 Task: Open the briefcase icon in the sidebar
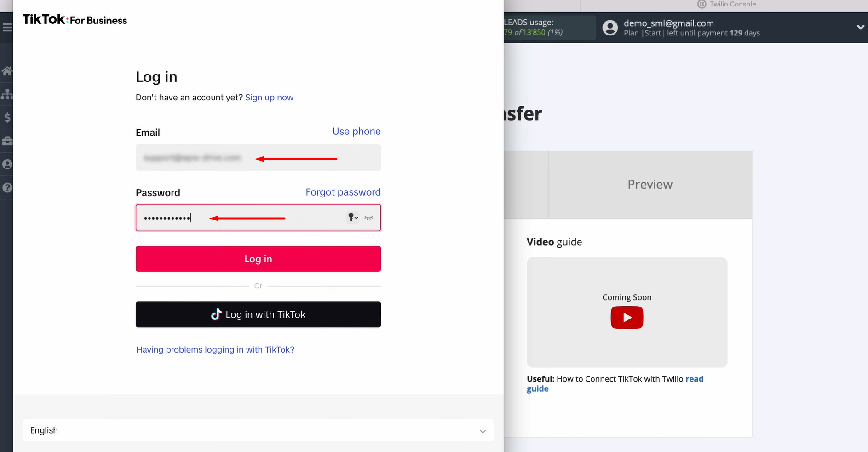(7, 141)
